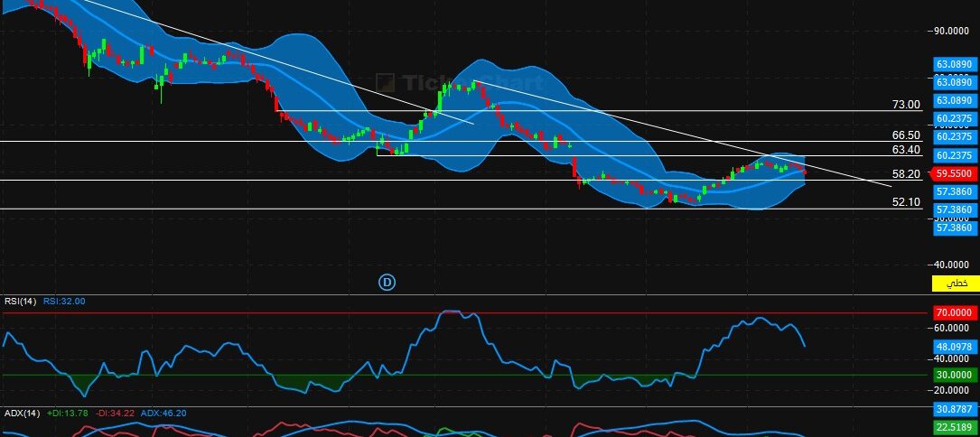Select the 58.20 support level label
This screenshot has height=437, width=980.
[905, 173]
